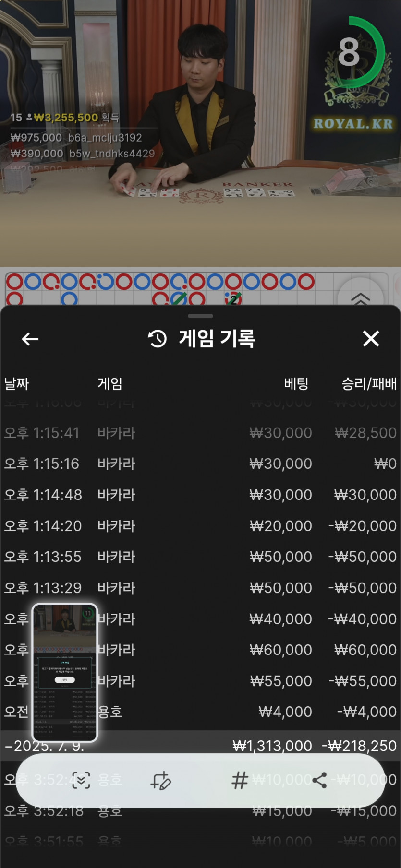401x868 pixels.
Task: Tap the history clock icon beside 게임 기록
Action: (157, 339)
